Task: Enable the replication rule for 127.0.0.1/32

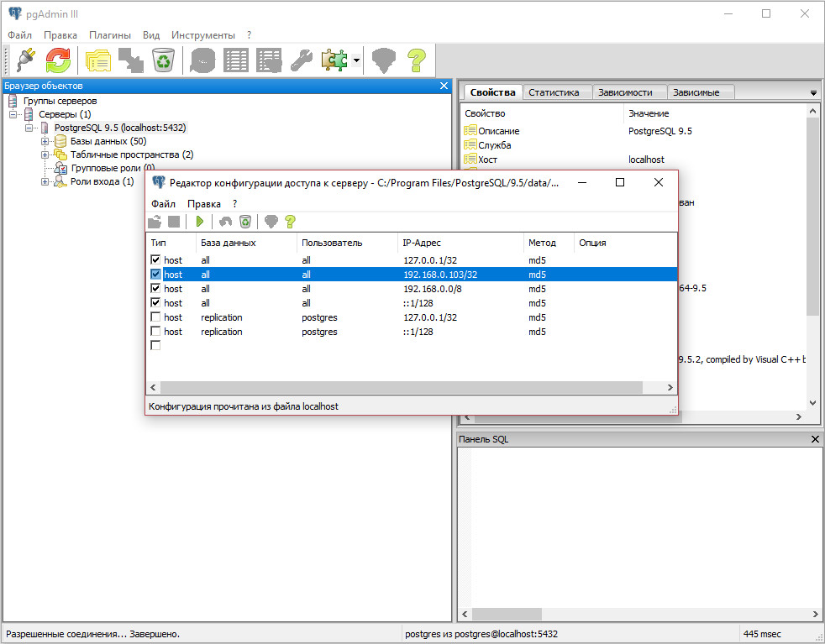Action: click(155, 317)
